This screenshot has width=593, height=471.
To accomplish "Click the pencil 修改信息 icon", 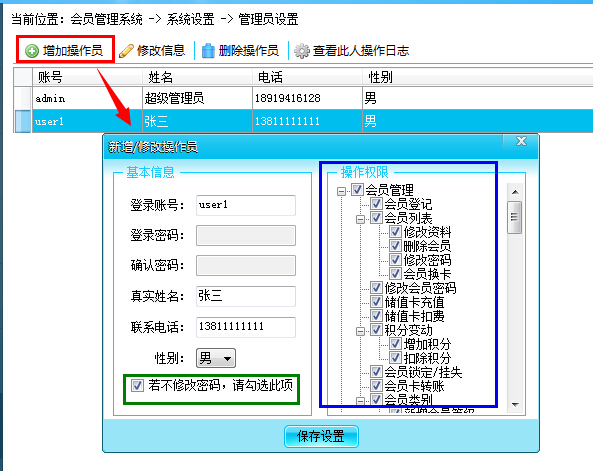I will [x=126, y=51].
